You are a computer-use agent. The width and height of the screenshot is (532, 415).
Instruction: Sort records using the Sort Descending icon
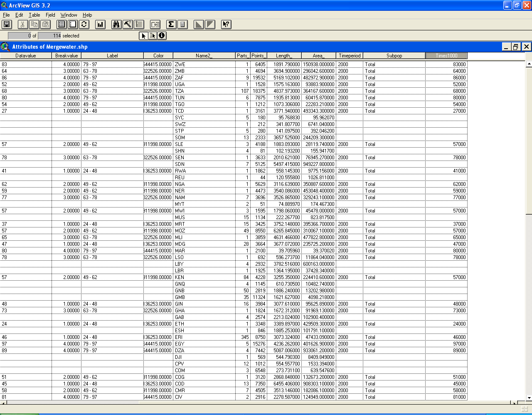[x=210, y=25]
